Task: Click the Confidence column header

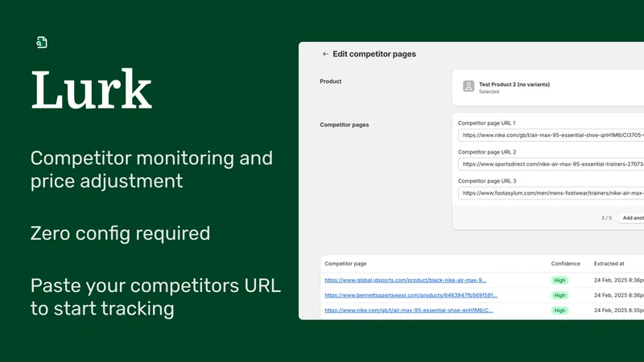Action: (566, 264)
